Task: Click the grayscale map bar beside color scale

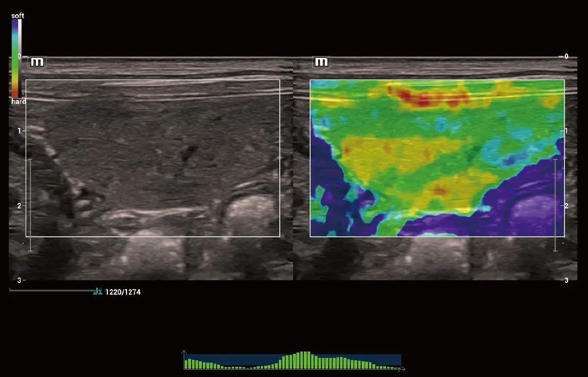Action: (20, 58)
